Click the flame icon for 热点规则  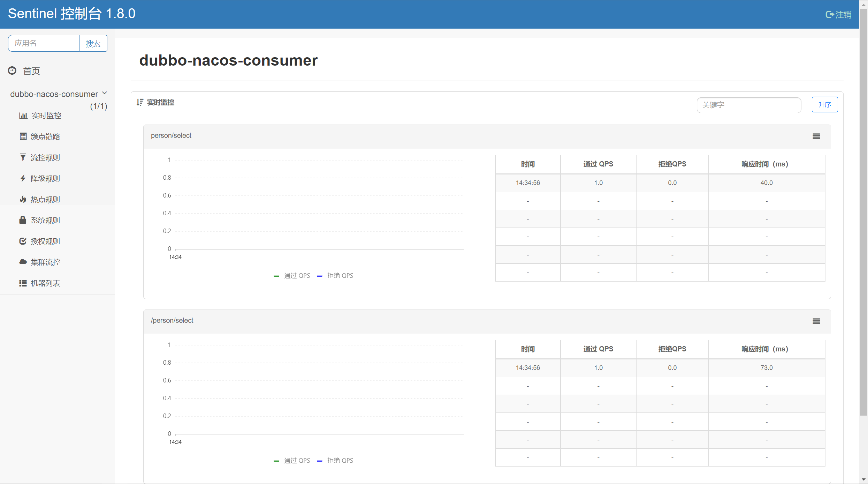(23, 199)
